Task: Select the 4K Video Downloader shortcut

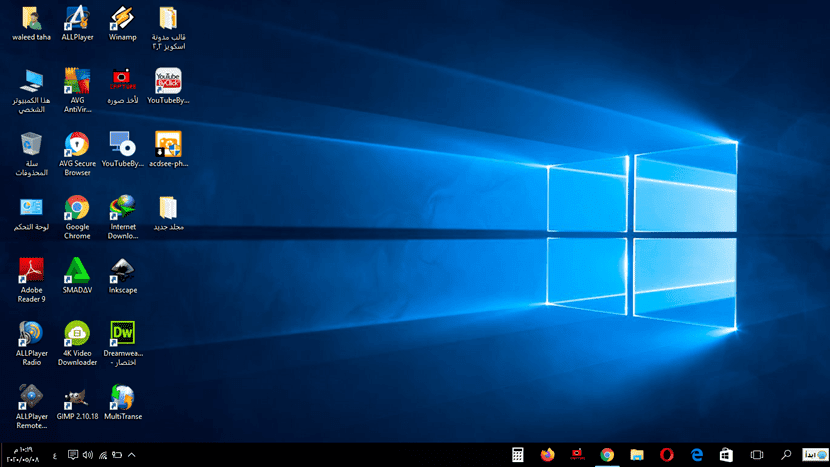Action: [x=77, y=343]
